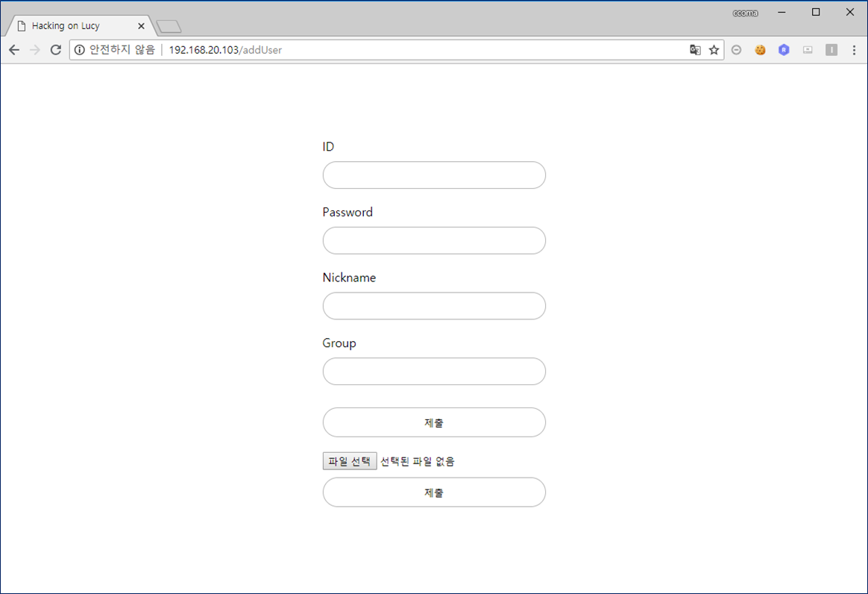This screenshot has width=868, height=594.
Task: Open the Google Translate page icon
Action: point(695,50)
